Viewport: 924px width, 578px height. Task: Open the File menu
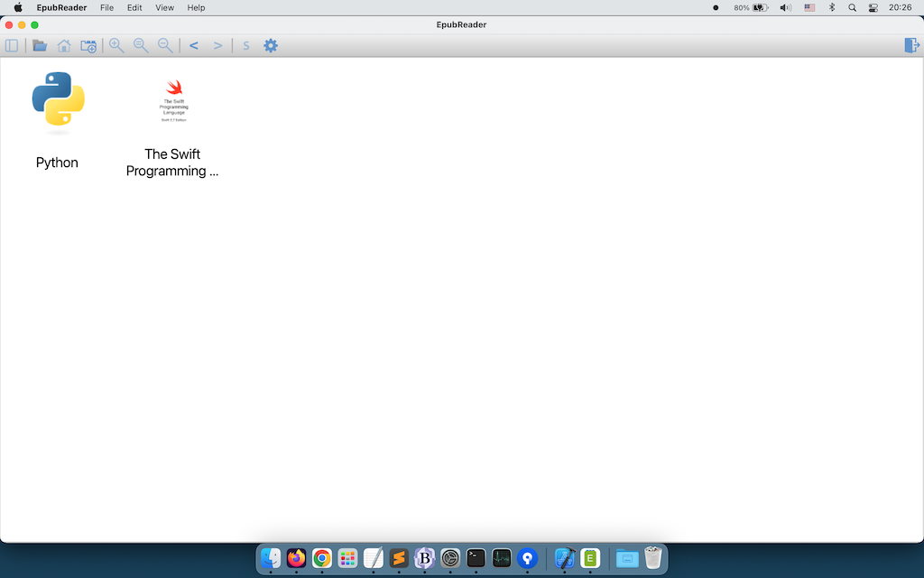coord(106,7)
